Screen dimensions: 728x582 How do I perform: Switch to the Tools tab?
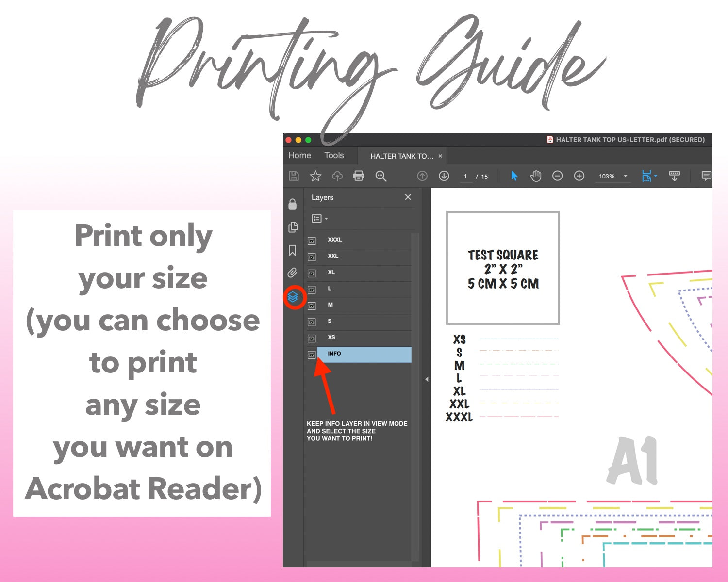[x=334, y=155]
